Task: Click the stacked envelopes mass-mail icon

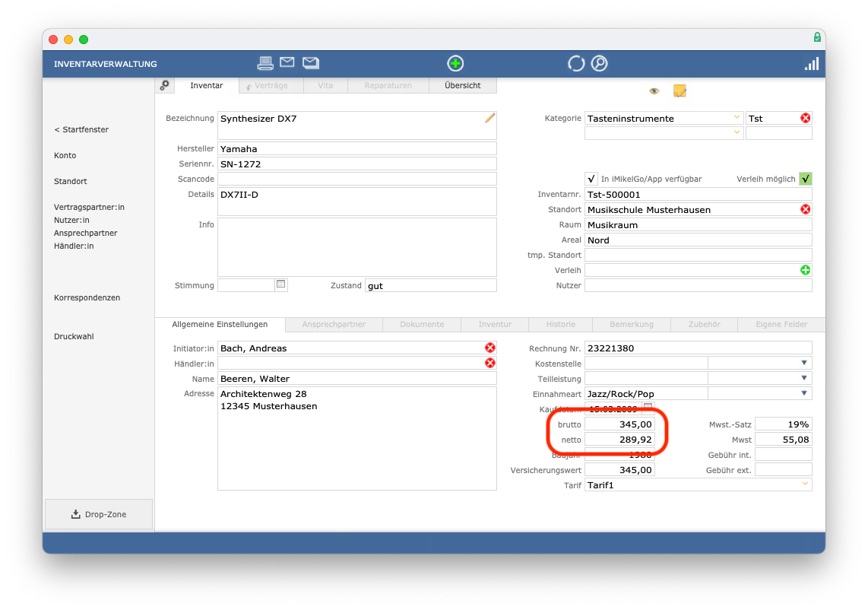Action: (311, 62)
